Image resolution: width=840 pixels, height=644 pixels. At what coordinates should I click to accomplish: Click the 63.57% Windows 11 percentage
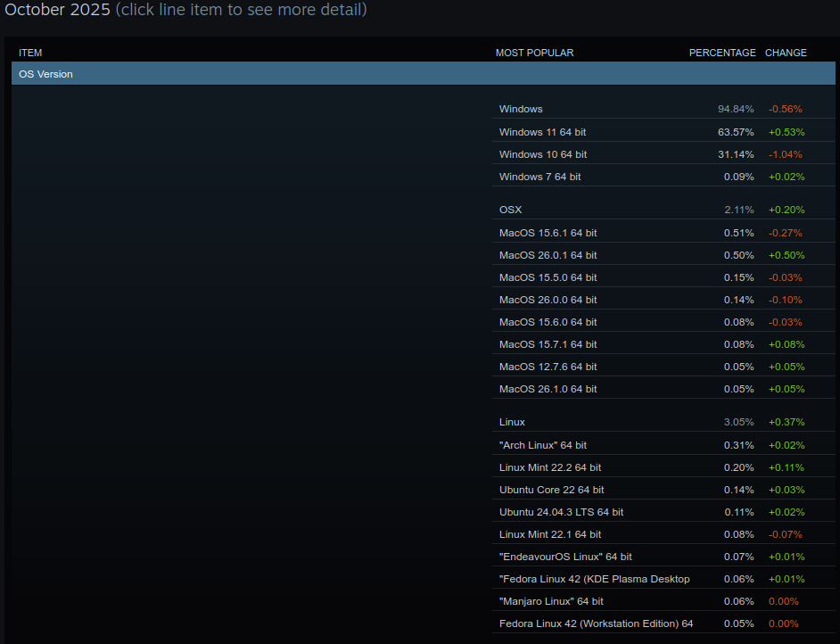736,132
